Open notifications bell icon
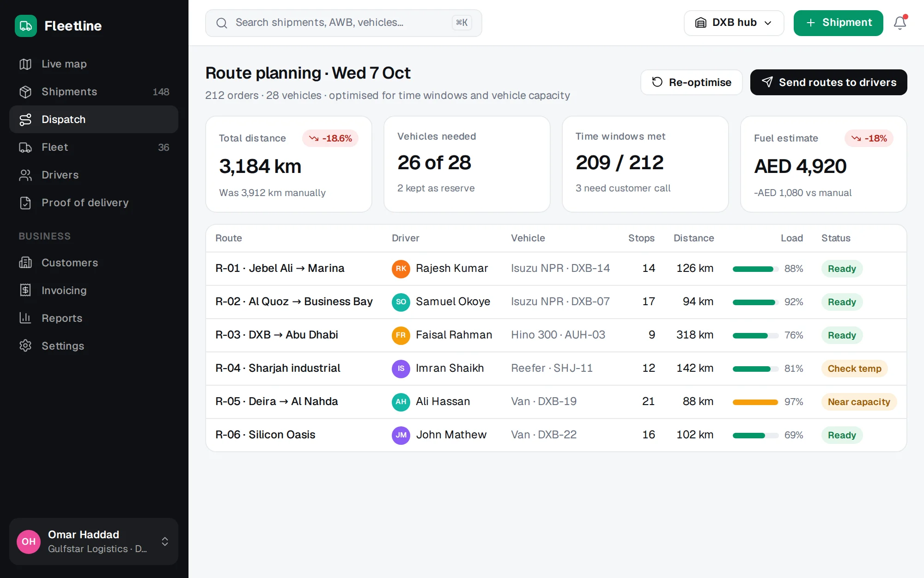 pyautogui.click(x=900, y=23)
